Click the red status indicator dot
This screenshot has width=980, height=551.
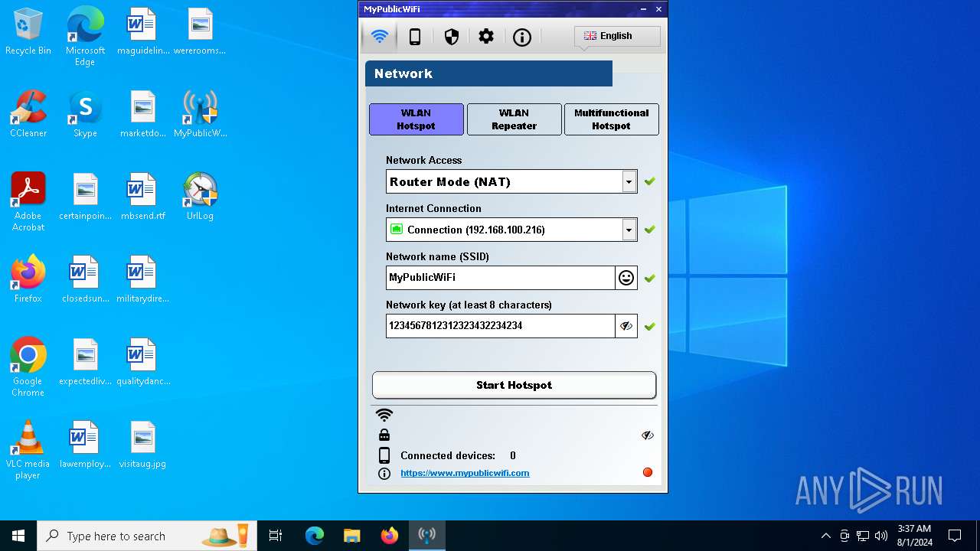(648, 472)
